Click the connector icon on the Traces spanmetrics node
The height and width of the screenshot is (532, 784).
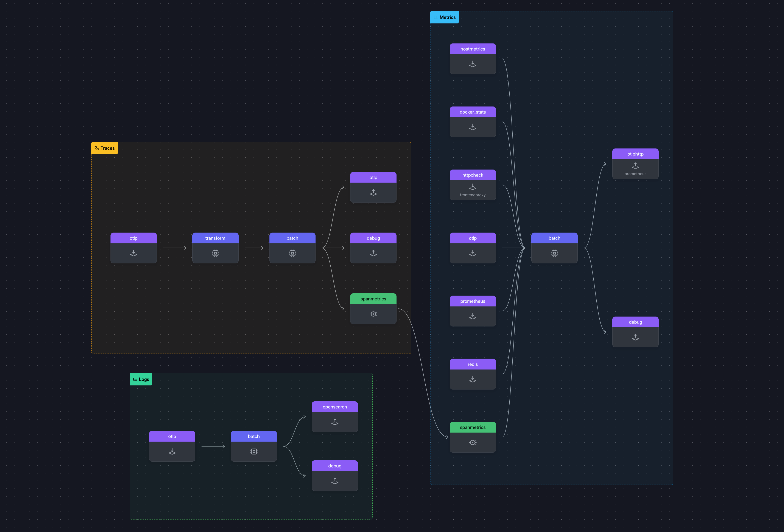pos(373,314)
